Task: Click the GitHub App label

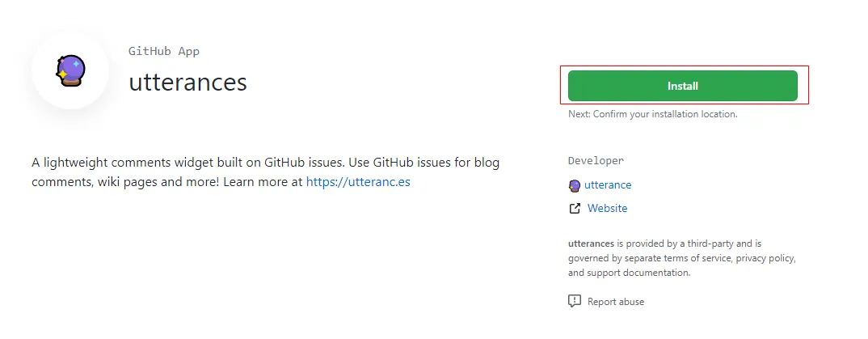Action: (164, 51)
